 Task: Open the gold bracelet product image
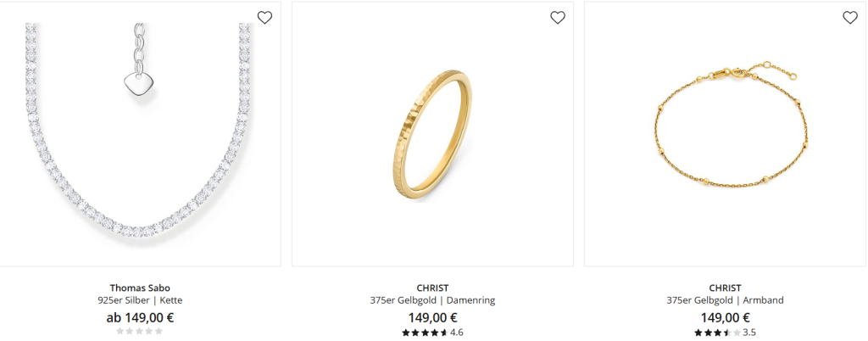tap(726, 134)
